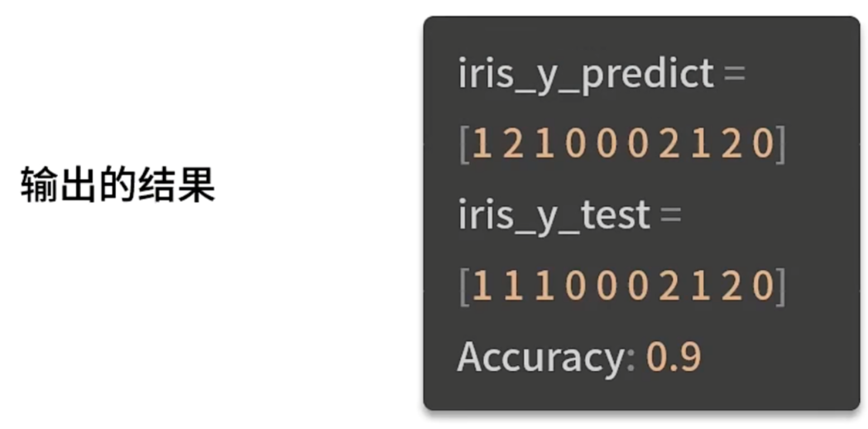868x429 pixels.
Task: Click the "输出的结果" label
Action: [117, 186]
